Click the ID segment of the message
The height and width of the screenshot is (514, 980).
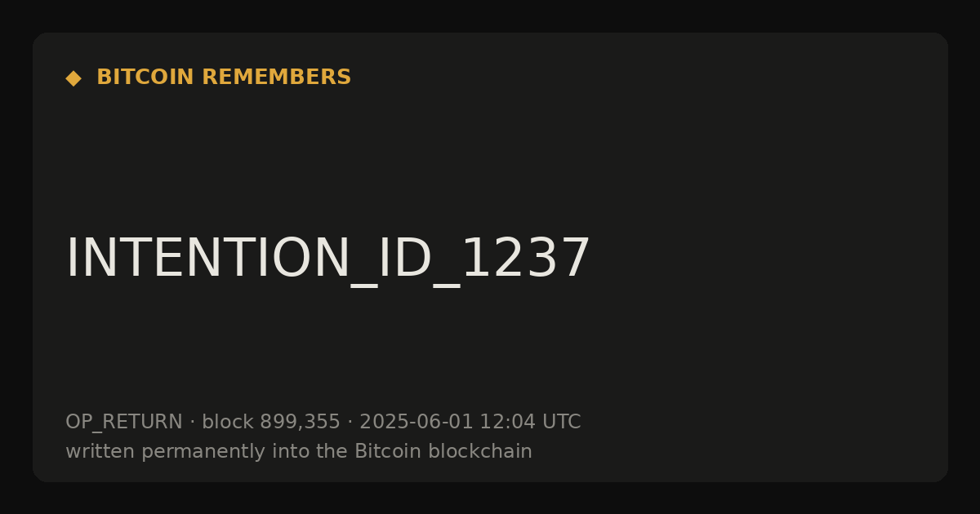tap(405, 259)
